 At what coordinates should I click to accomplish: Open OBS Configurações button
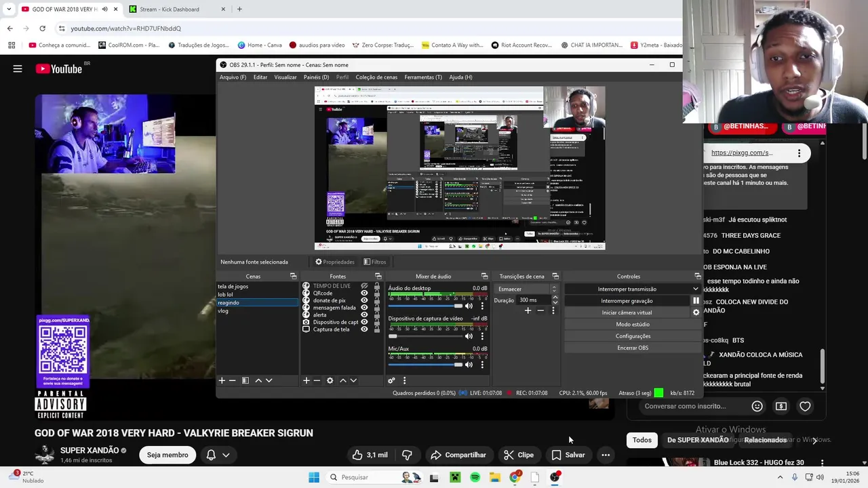[633, 336]
